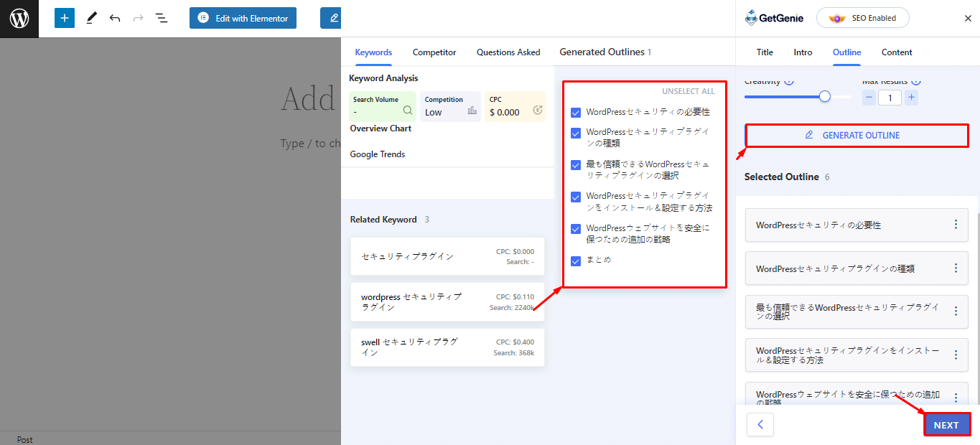
Task: Click the greyed-out Redo arrow
Action: pyautogui.click(x=138, y=18)
